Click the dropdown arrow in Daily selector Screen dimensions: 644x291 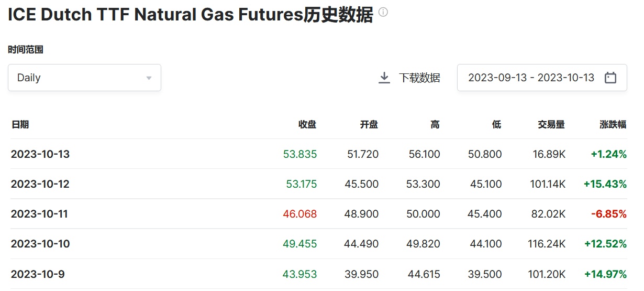pos(149,78)
